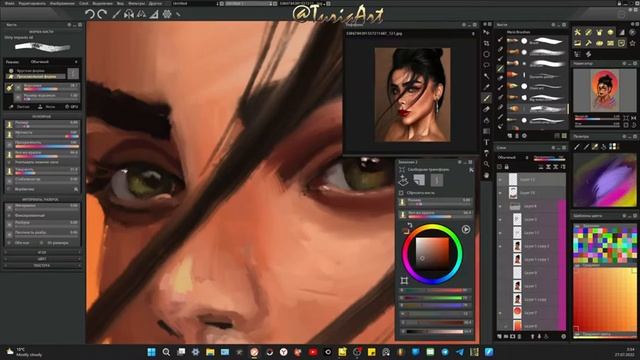Collapse the 'основное' section header

coord(42,116)
